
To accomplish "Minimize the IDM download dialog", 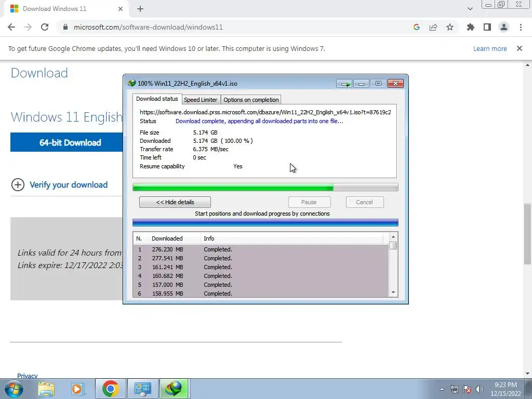I will click(362, 84).
